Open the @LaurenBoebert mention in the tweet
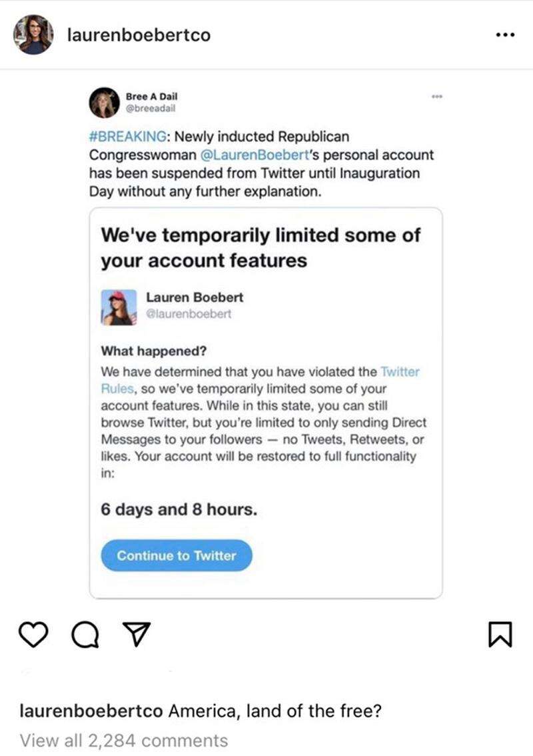This screenshot has height=756, width=533. pyautogui.click(x=254, y=154)
